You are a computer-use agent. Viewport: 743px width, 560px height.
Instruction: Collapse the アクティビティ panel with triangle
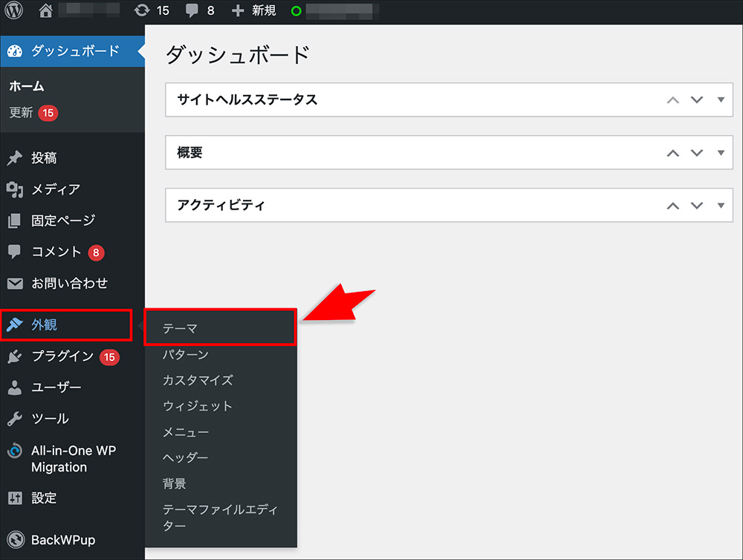721,206
